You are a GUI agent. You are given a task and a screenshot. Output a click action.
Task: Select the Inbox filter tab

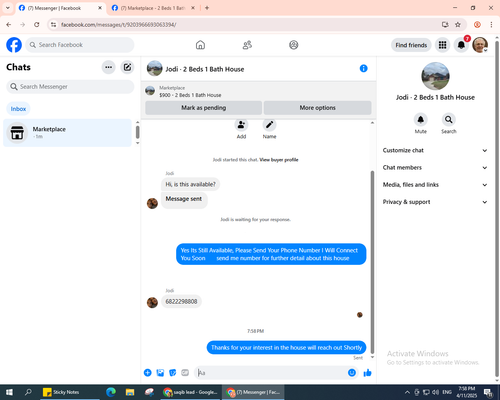point(18,109)
